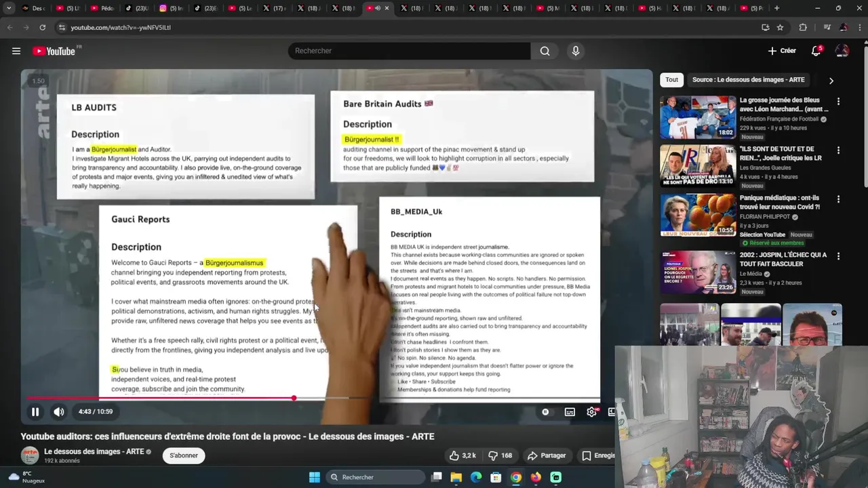The width and height of the screenshot is (868, 488).
Task: Show more filter chips with right arrow
Action: pos(831,81)
